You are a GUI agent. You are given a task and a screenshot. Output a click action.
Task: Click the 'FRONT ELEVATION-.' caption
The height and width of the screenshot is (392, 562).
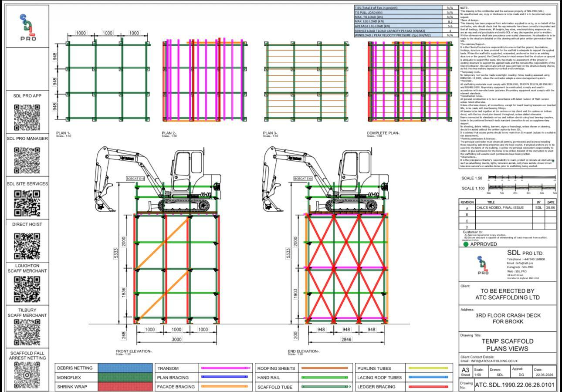click(134, 351)
